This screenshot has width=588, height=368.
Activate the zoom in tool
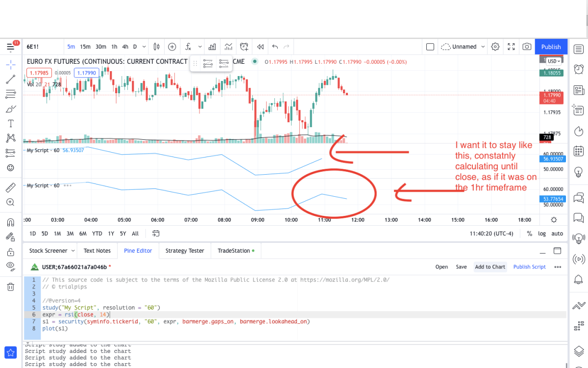(x=10, y=202)
